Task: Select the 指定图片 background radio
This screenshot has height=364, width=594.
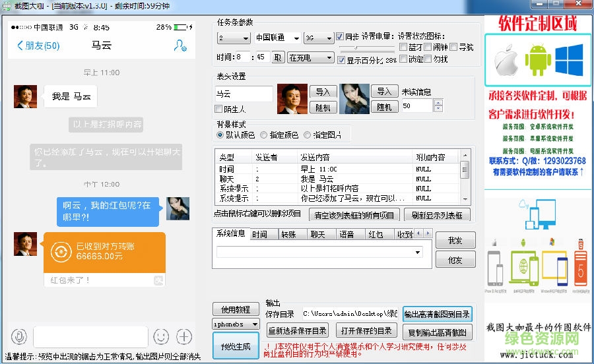Action: 307,135
